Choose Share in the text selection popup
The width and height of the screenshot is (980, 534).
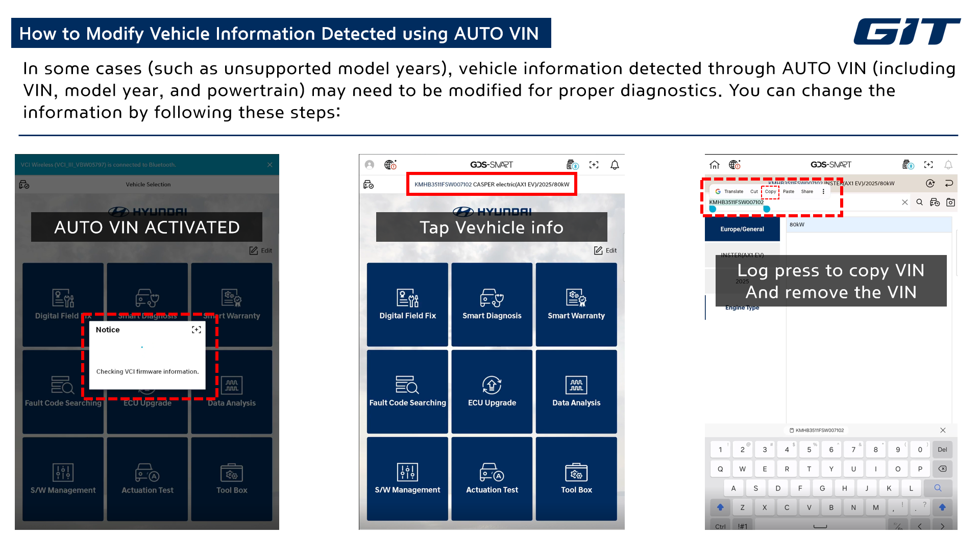click(x=807, y=191)
